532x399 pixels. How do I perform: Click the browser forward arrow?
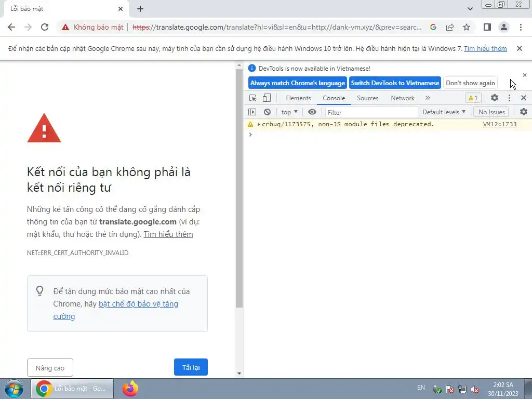tap(28, 27)
